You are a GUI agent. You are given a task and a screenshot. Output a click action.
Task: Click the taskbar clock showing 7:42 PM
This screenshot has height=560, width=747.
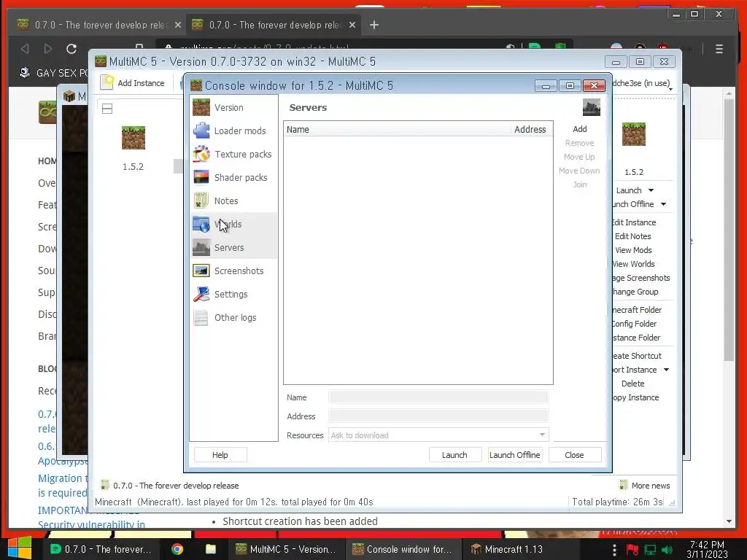[708, 549]
